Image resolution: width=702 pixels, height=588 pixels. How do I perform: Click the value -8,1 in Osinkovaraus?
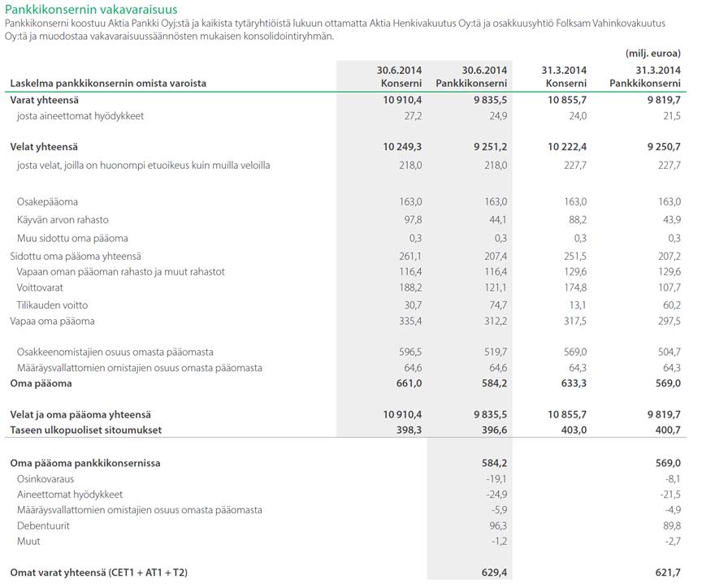coord(673,479)
